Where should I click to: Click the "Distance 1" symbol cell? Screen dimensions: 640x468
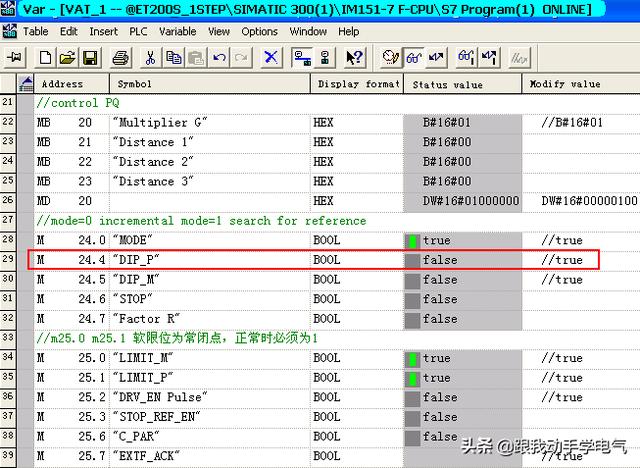[210, 142]
